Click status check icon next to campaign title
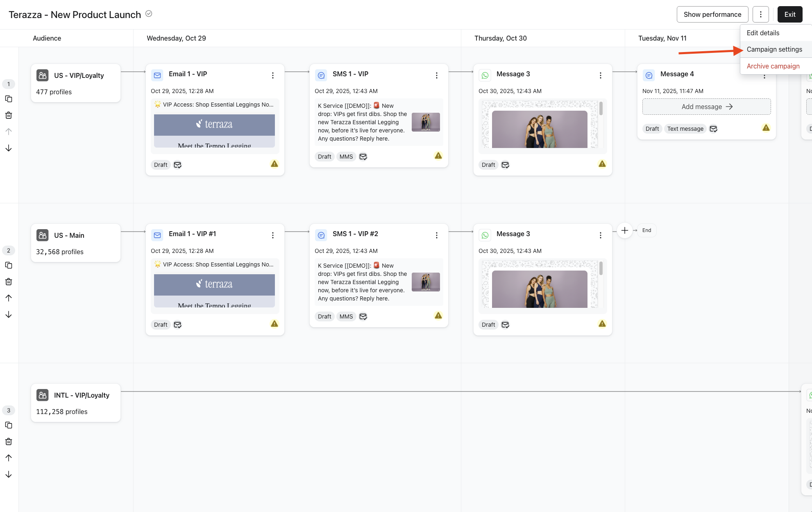 tap(149, 14)
